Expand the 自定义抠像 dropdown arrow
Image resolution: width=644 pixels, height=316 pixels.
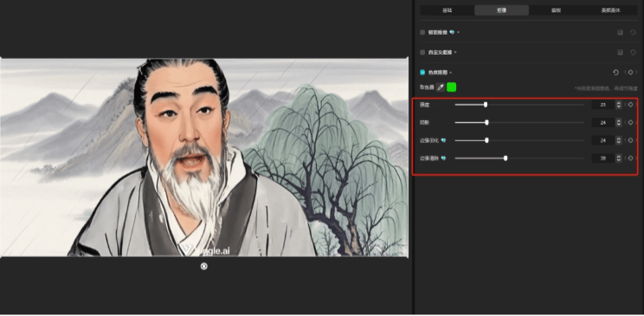click(455, 52)
